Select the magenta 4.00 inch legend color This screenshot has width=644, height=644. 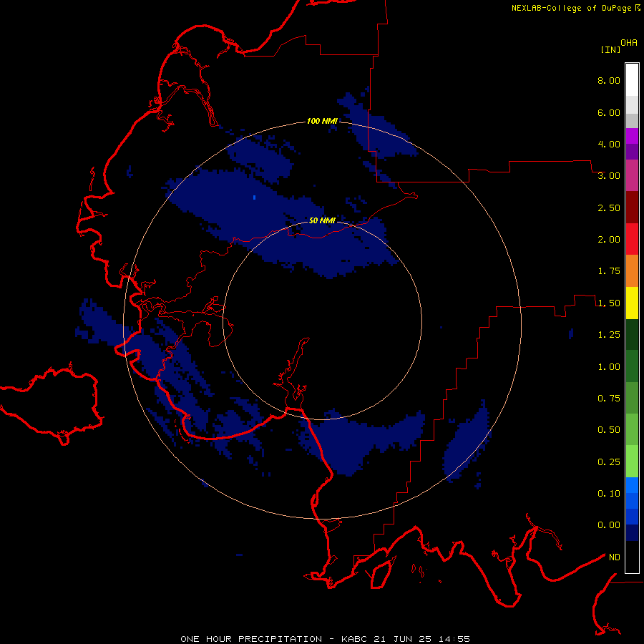[632, 136]
